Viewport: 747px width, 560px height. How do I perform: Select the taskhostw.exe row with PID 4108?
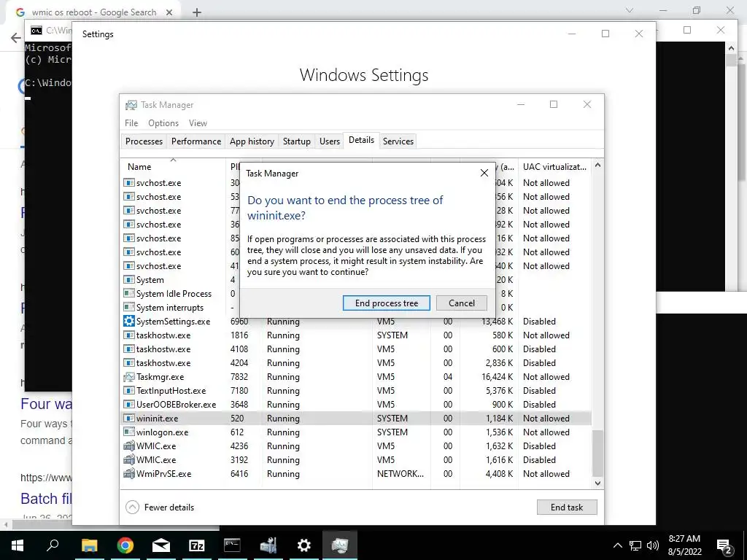click(x=356, y=349)
